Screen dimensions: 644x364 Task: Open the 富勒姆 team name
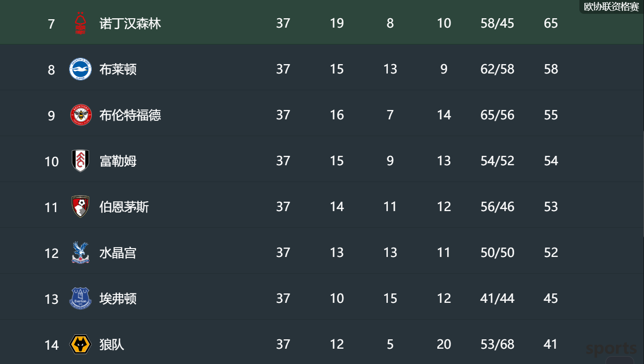point(118,161)
